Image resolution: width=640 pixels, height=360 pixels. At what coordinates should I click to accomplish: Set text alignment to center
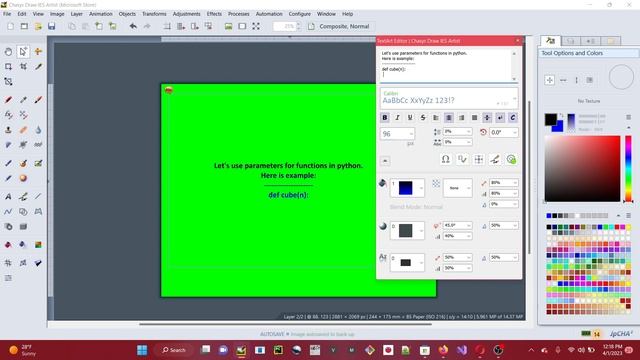coord(449,118)
